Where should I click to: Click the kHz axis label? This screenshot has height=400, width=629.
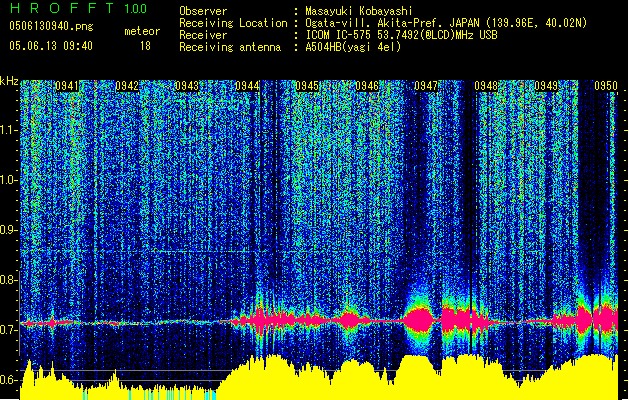pyautogui.click(x=9, y=81)
